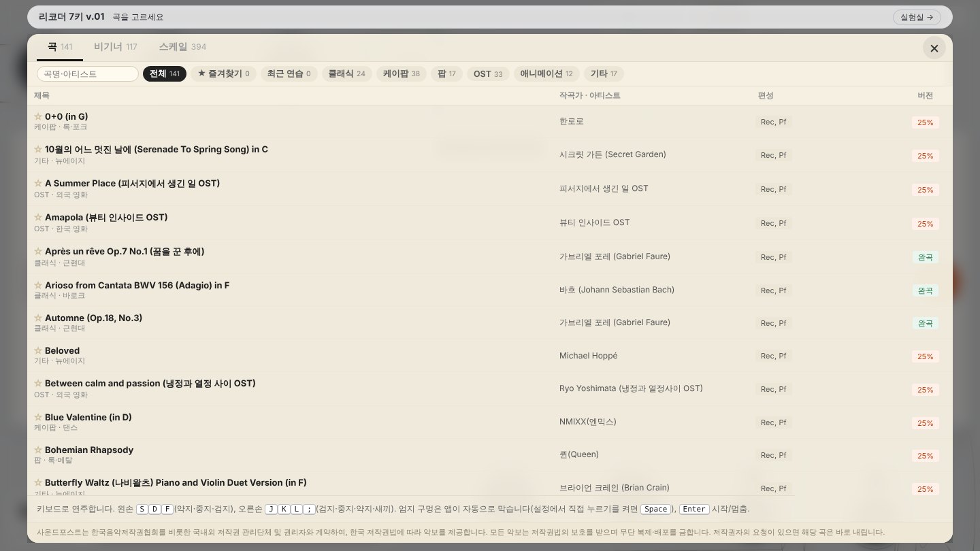Select the 전체 filter chip
The height and width of the screenshot is (551, 980).
click(165, 73)
